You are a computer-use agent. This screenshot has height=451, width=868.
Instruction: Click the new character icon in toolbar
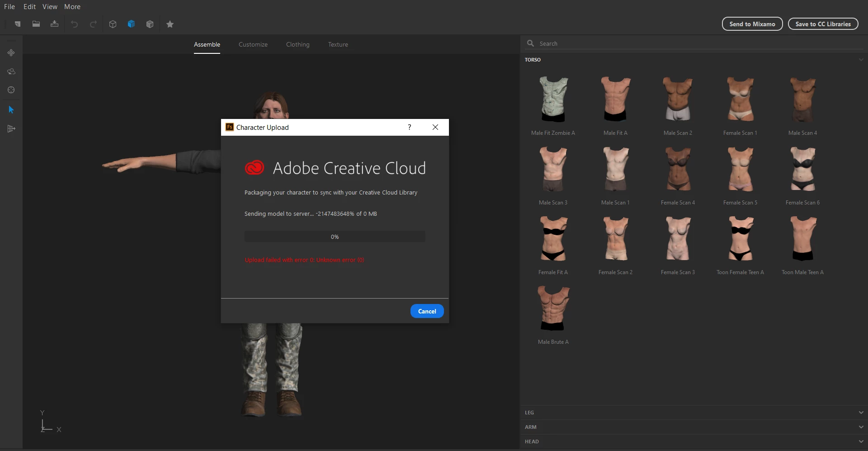[x=18, y=24]
